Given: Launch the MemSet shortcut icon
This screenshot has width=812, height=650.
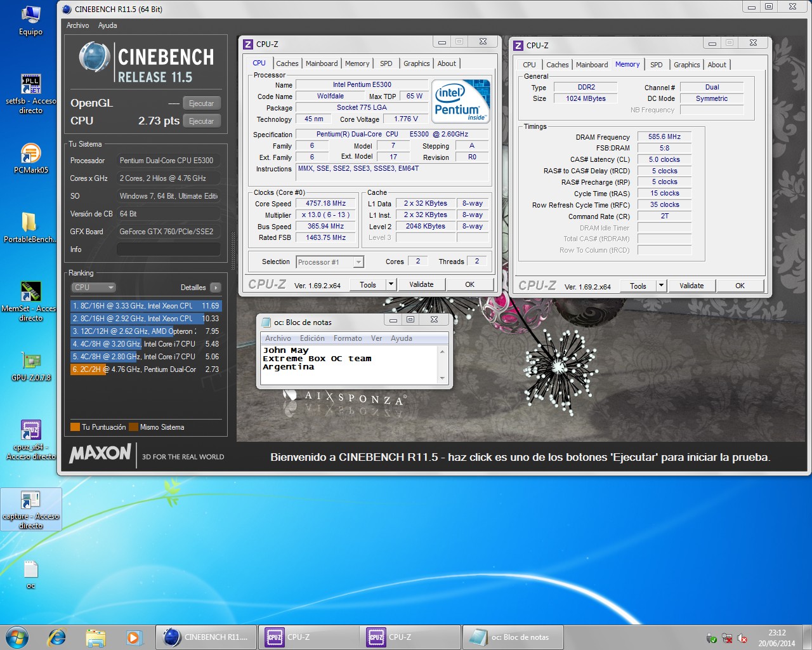Looking at the screenshot, I should click(30, 301).
